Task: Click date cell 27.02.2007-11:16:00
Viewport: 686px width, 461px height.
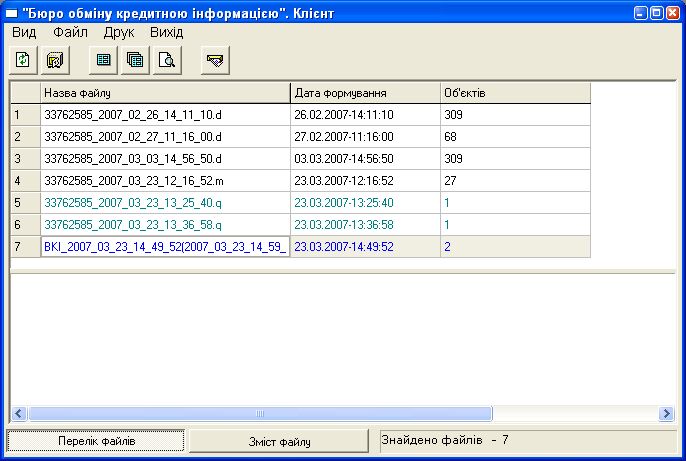Action: click(x=365, y=137)
